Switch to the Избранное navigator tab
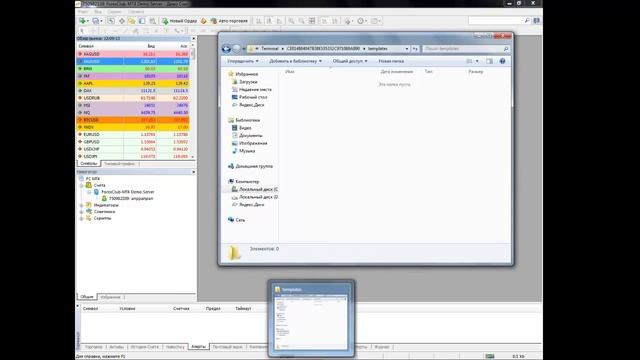640x360 pixels. point(110,297)
